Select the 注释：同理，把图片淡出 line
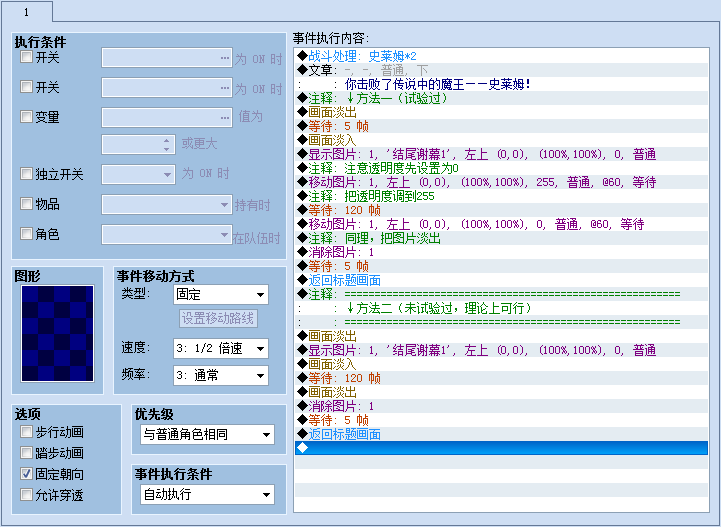Screen dimensions: 721x527 (501, 238)
